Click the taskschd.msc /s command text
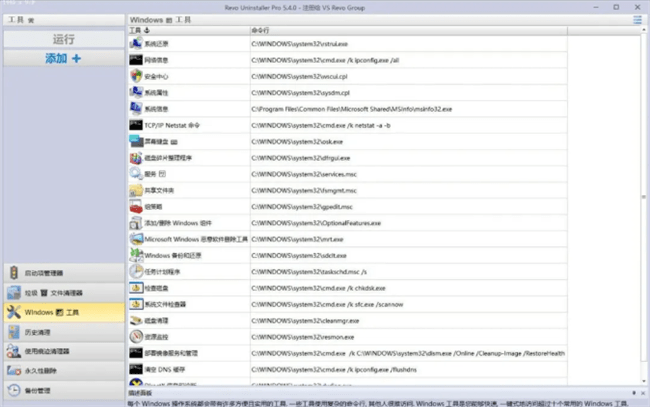Viewport: 650px width, 407px height. coord(309,272)
